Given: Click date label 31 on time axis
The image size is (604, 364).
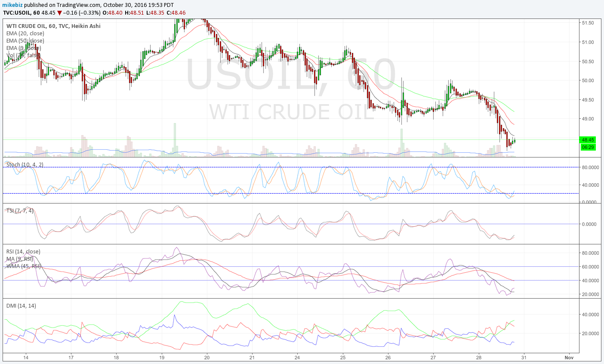Looking at the screenshot, I should pyautogui.click(x=524, y=357).
